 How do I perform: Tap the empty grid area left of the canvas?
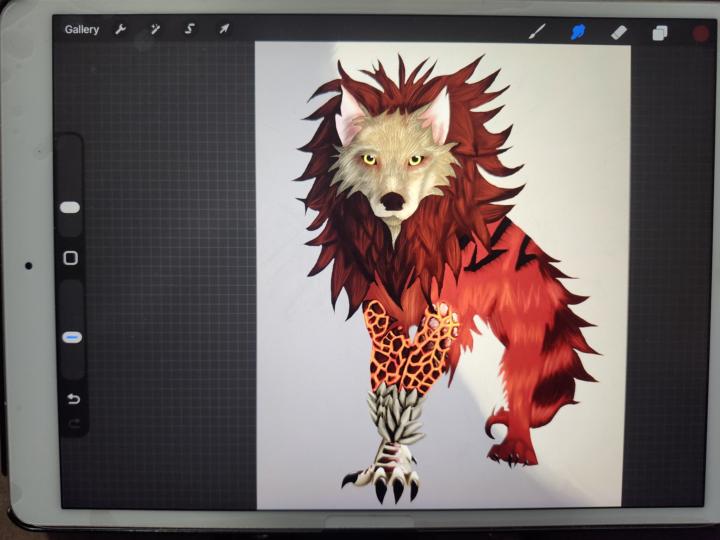170,300
